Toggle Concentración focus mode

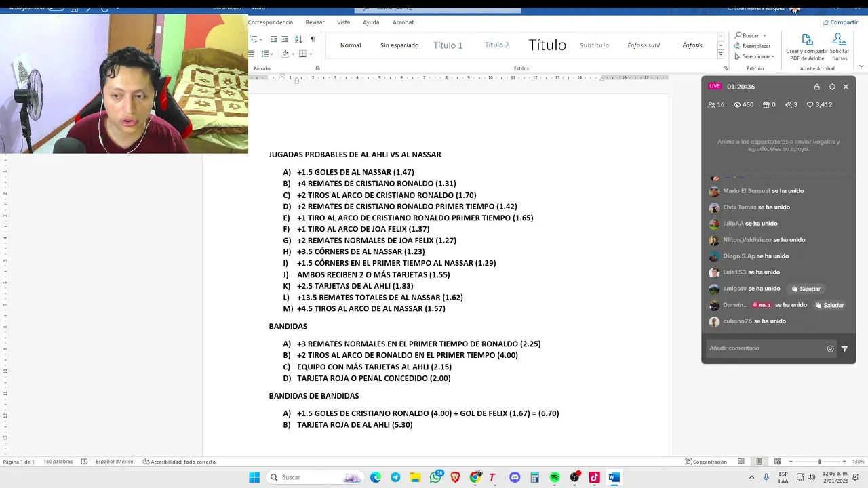pos(706,462)
